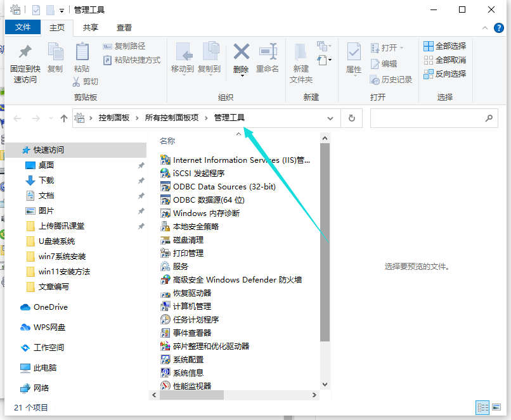Collapse the ribbon with the chevron
This screenshot has width=511, height=420.
click(x=484, y=28)
